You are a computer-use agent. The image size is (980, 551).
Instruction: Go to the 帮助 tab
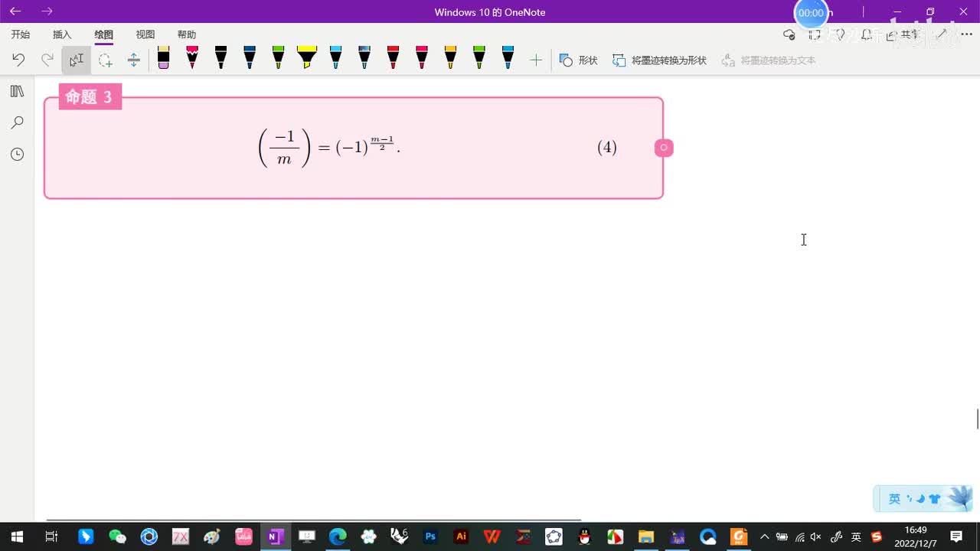click(186, 34)
